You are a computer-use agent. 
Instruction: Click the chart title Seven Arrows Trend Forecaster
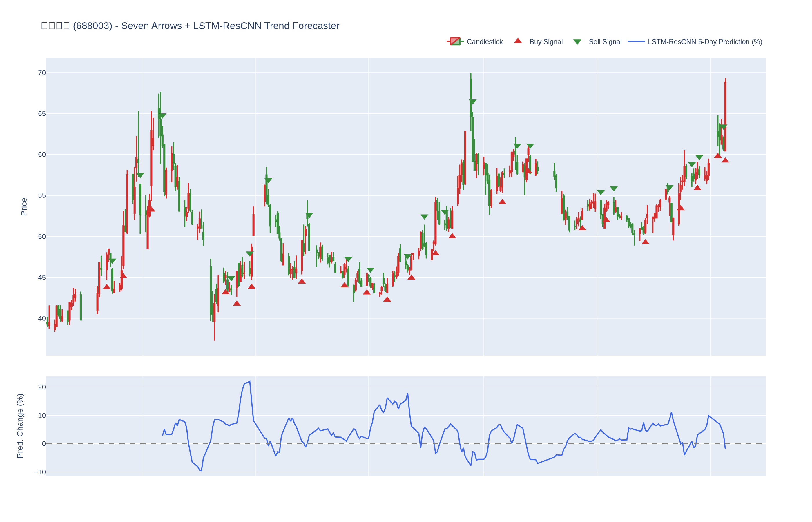tap(190, 26)
